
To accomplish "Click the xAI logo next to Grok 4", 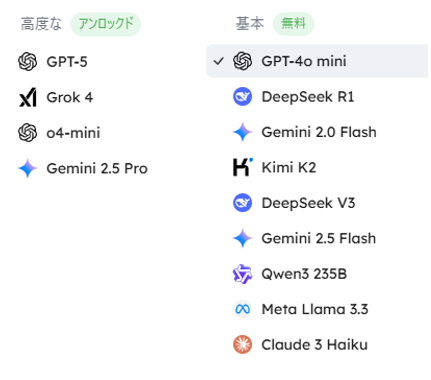I will click(x=27, y=97).
